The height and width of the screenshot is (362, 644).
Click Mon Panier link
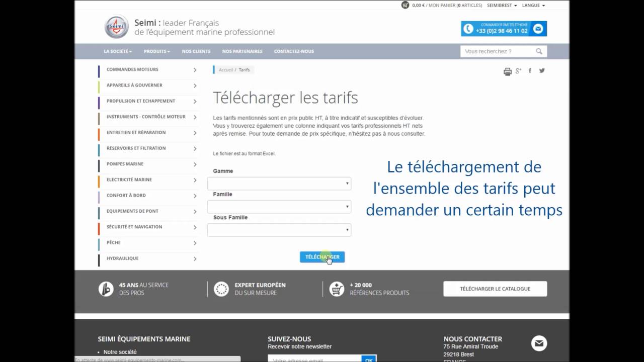455,5
